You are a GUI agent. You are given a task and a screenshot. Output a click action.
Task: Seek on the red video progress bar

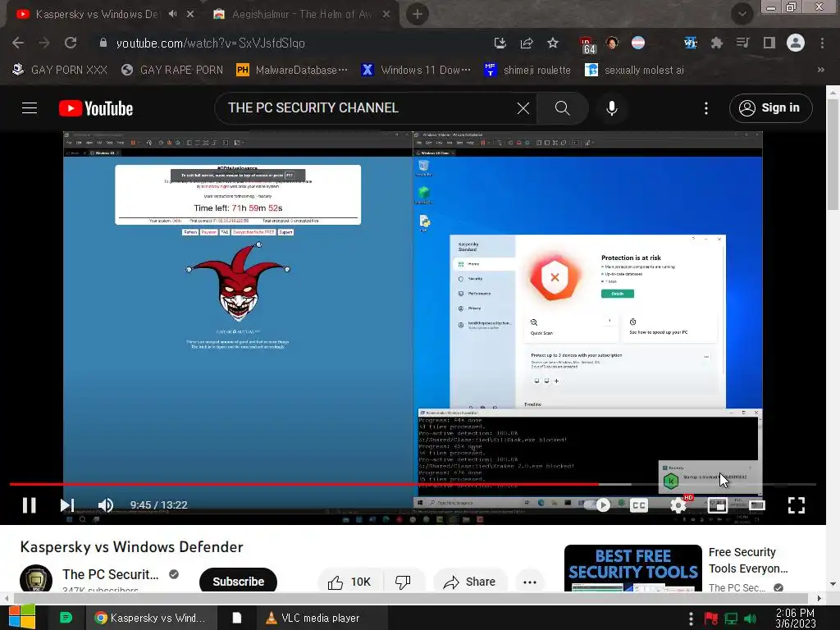[x=413, y=484]
